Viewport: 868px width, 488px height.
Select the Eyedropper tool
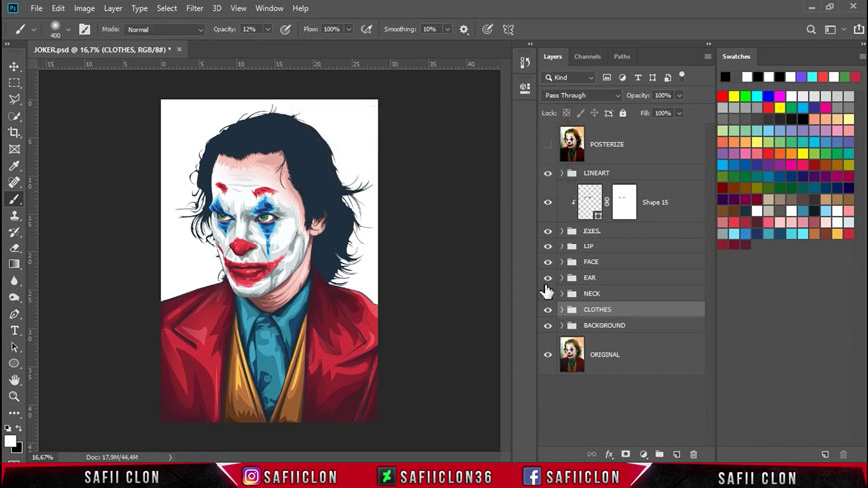(x=14, y=166)
